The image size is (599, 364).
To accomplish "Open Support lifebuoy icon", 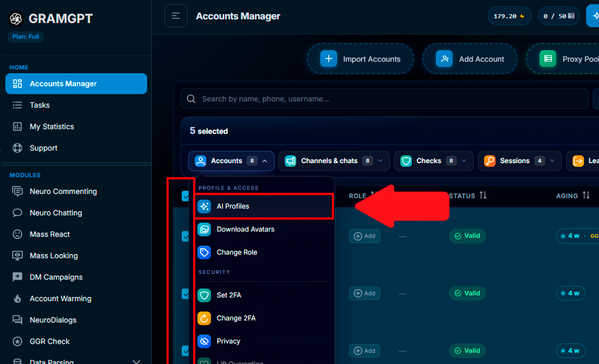I will 17,148.
